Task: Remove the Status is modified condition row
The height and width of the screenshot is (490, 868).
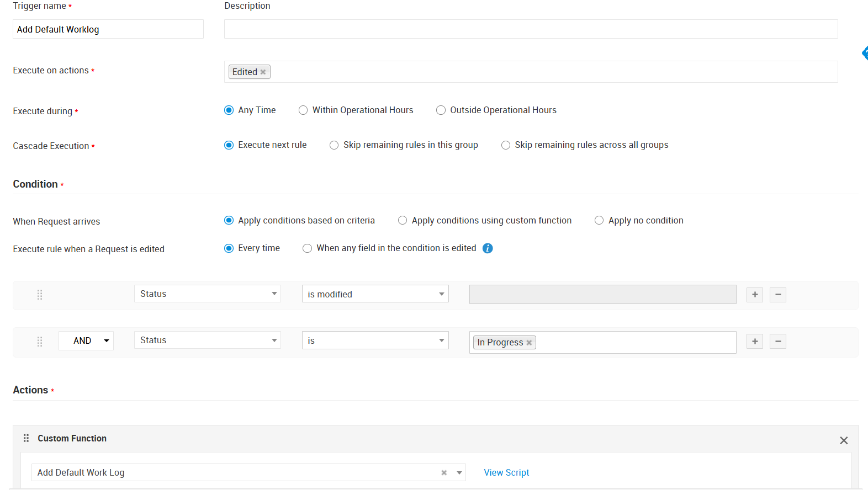Action: pos(777,295)
